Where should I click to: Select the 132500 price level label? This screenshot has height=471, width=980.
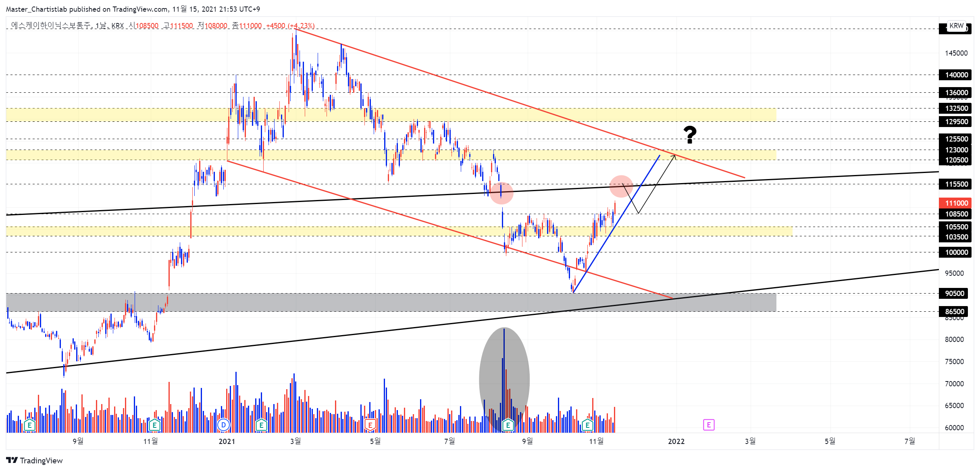955,108
